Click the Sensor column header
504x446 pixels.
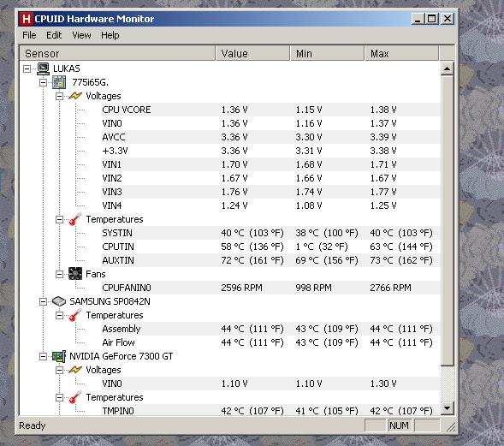click(x=117, y=53)
